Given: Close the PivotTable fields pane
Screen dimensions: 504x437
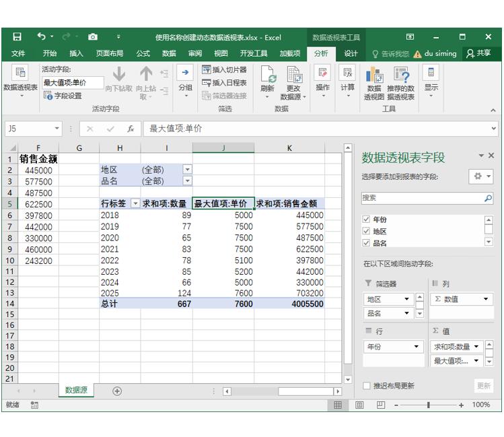Looking at the screenshot, I should pyautogui.click(x=491, y=156).
